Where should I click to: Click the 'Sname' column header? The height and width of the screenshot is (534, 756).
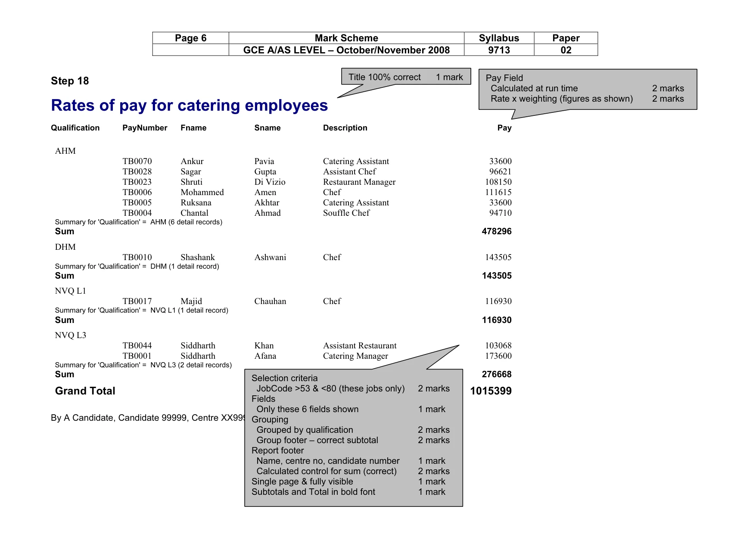click(268, 128)
